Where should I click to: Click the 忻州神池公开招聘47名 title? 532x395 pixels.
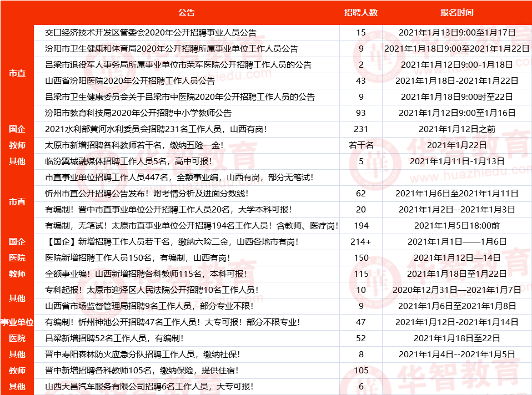(172, 322)
